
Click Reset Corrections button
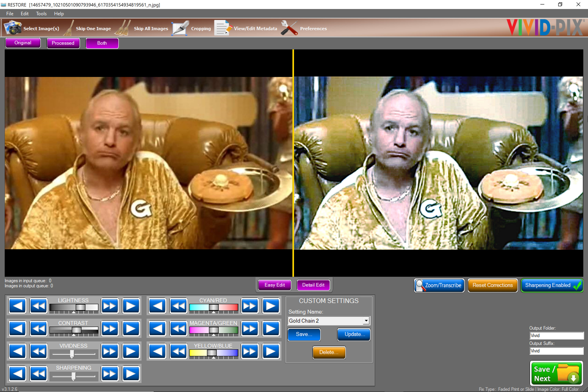493,285
